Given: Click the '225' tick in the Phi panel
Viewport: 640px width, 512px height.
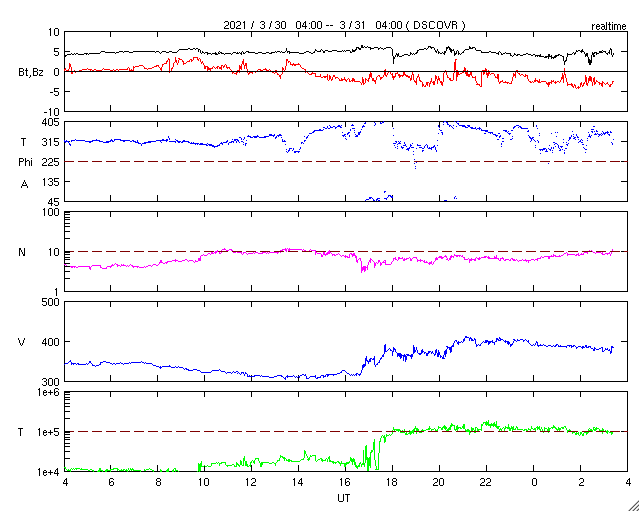Looking at the screenshot, I should 51,162.
